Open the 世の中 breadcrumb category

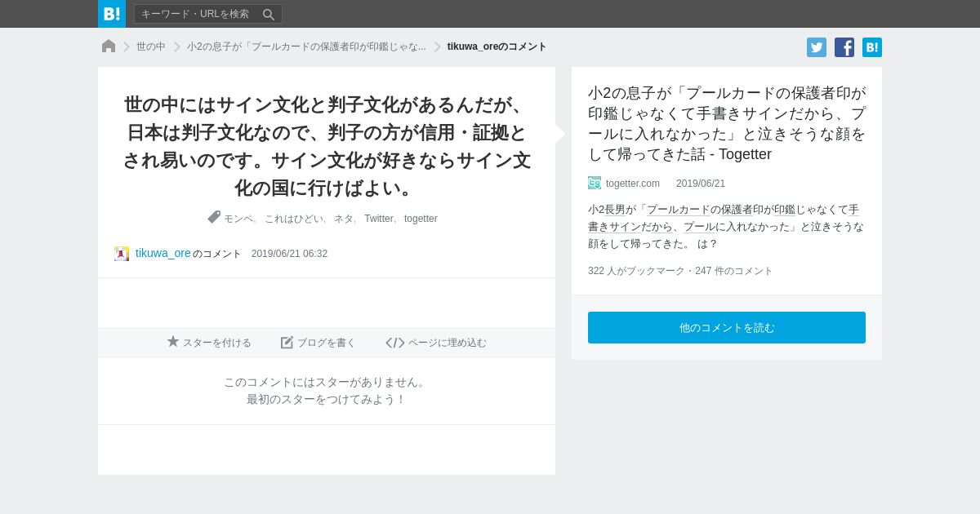[x=151, y=47]
